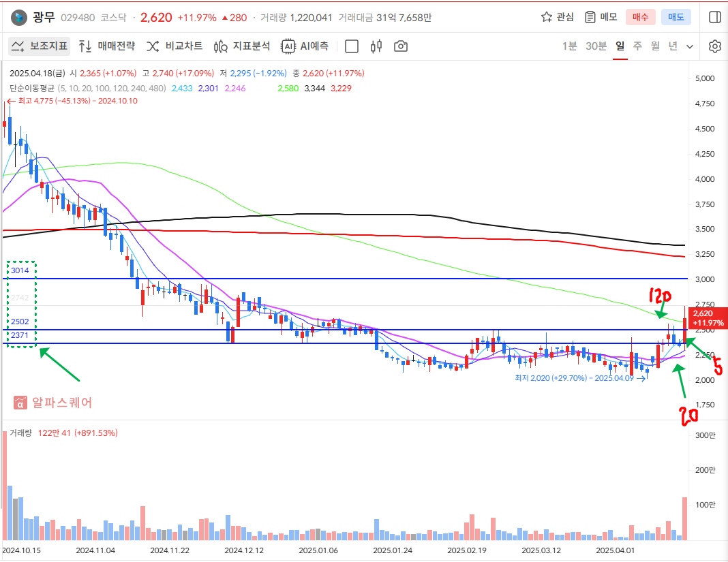Click the 알파스퀘어 watermark logo
Image resolution: width=728 pixels, height=562 pixels.
point(53,403)
